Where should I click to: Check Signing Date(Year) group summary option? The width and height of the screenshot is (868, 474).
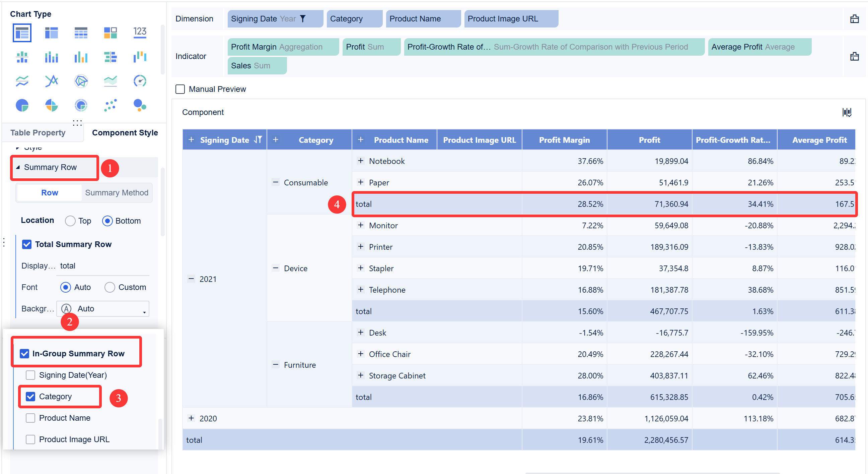30,375
